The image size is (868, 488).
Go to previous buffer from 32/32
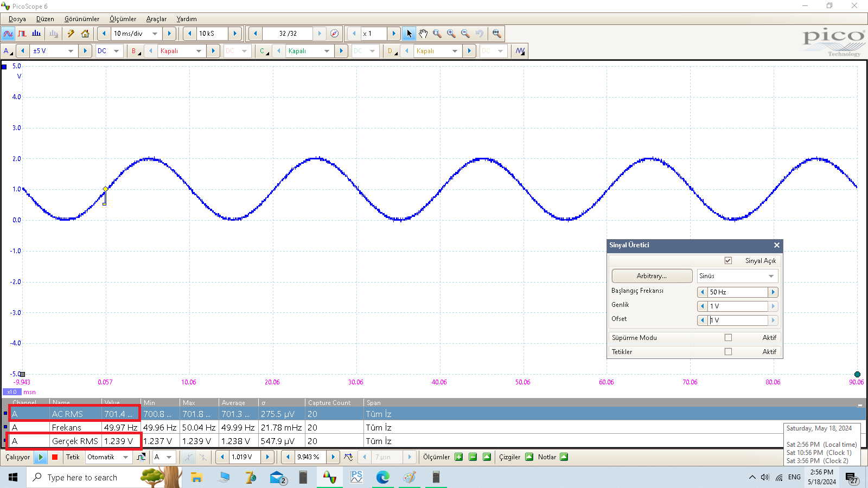pyautogui.click(x=255, y=34)
